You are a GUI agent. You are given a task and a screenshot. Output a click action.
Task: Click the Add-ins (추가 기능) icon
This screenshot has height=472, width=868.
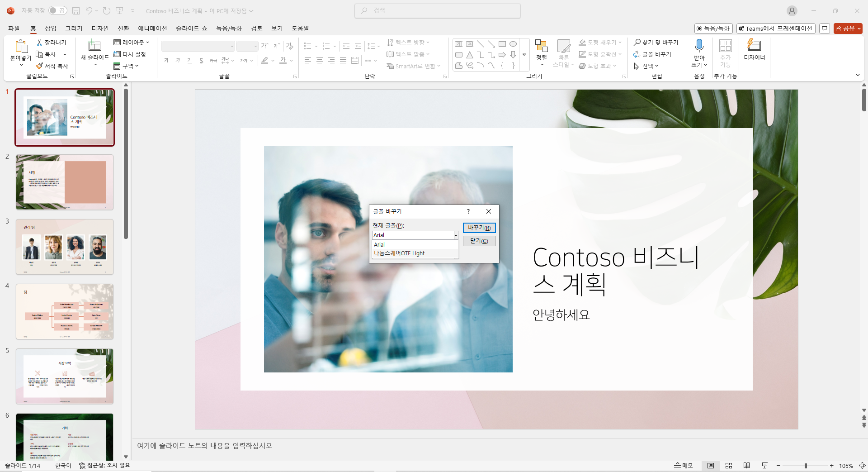[x=726, y=45]
